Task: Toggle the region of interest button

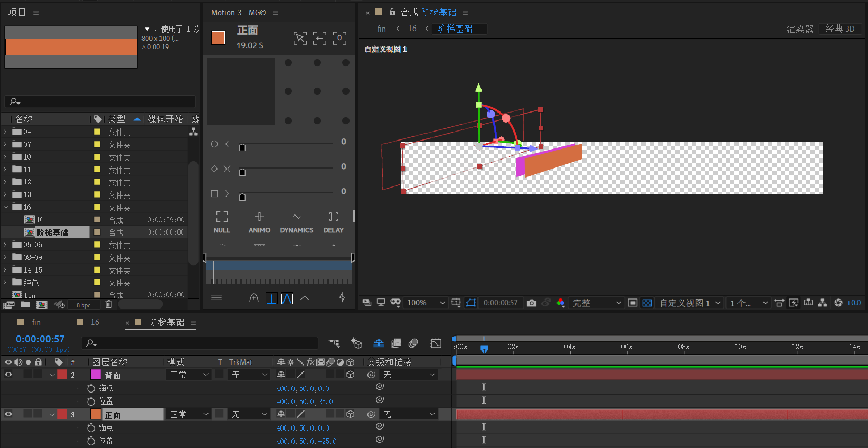Action: tap(633, 303)
